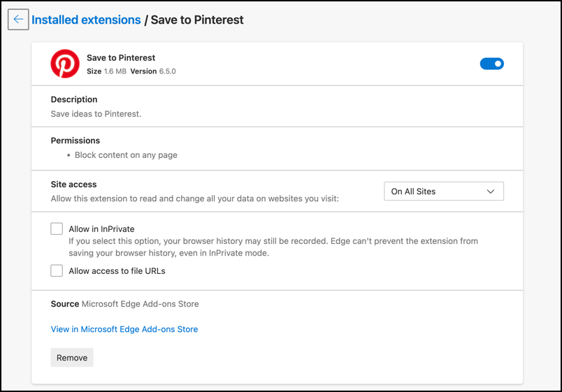Check the Allow in InPrivate checkbox
Viewport: 562px width, 392px height.
[x=57, y=228]
